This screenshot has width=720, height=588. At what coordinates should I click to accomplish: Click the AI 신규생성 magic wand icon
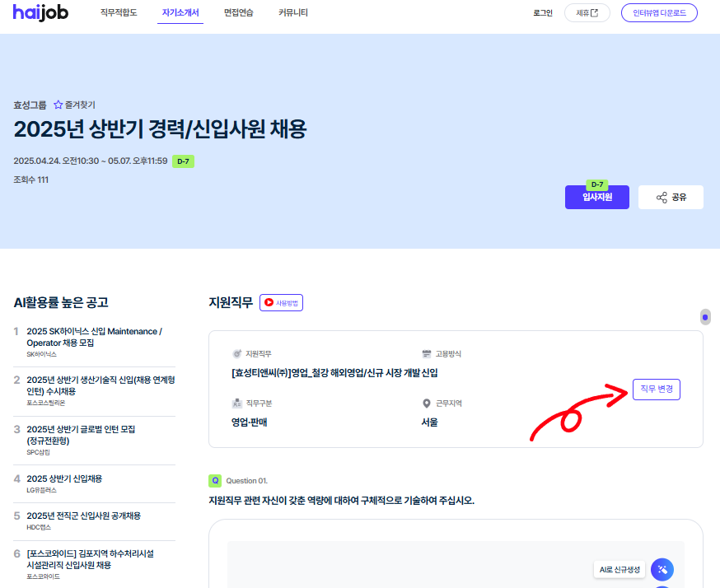point(662,570)
